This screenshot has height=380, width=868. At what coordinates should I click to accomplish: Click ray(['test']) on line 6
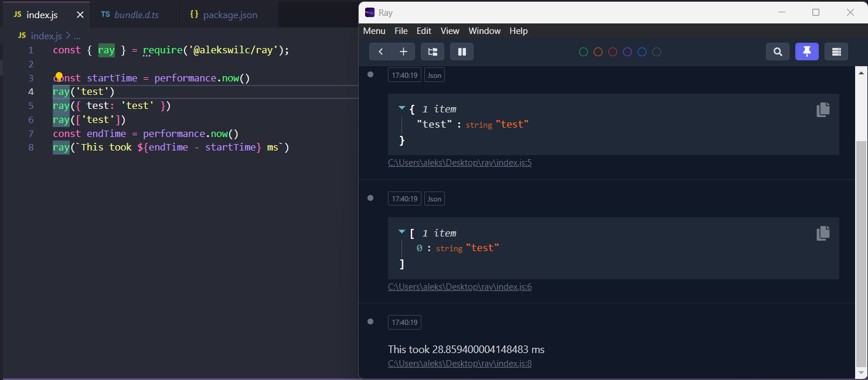(89, 120)
